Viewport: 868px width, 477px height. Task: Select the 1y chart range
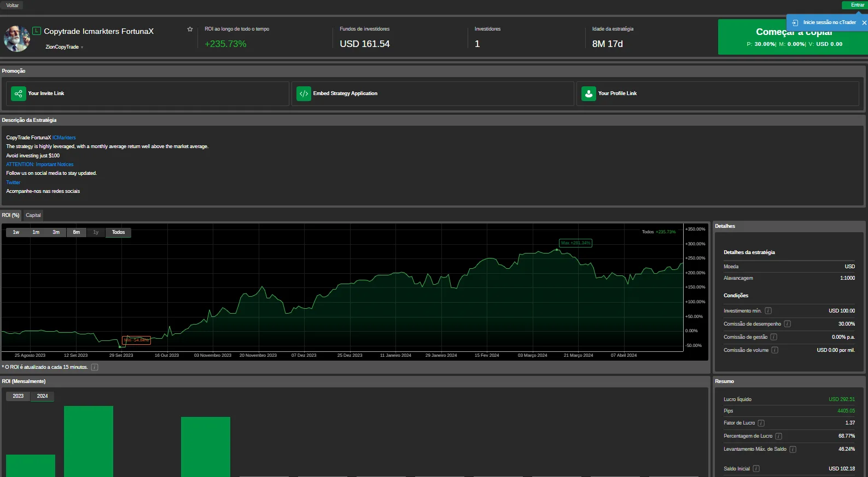coord(96,233)
